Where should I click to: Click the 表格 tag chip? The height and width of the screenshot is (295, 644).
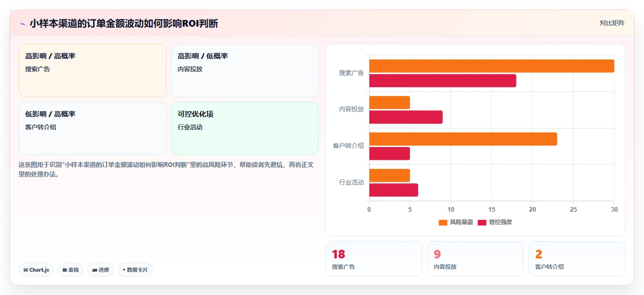[x=70, y=270]
